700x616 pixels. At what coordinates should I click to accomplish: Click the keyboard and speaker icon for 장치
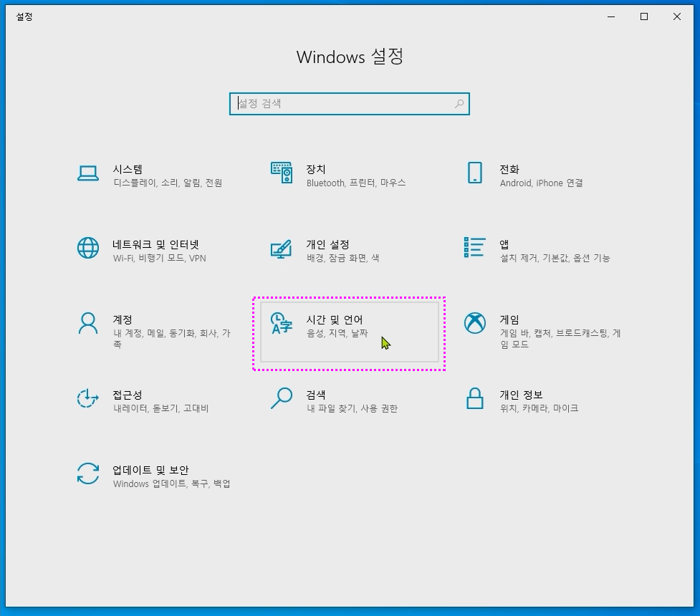(x=282, y=173)
